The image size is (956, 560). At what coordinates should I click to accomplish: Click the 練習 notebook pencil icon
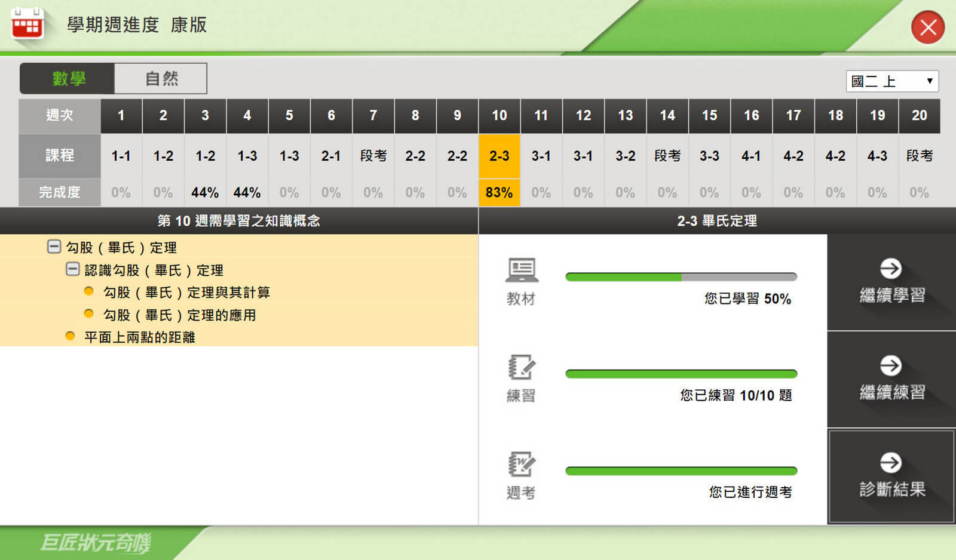(522, 367)
